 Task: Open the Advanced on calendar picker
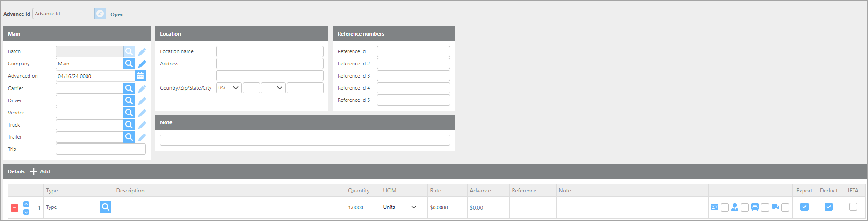click(x=140, y=76)
